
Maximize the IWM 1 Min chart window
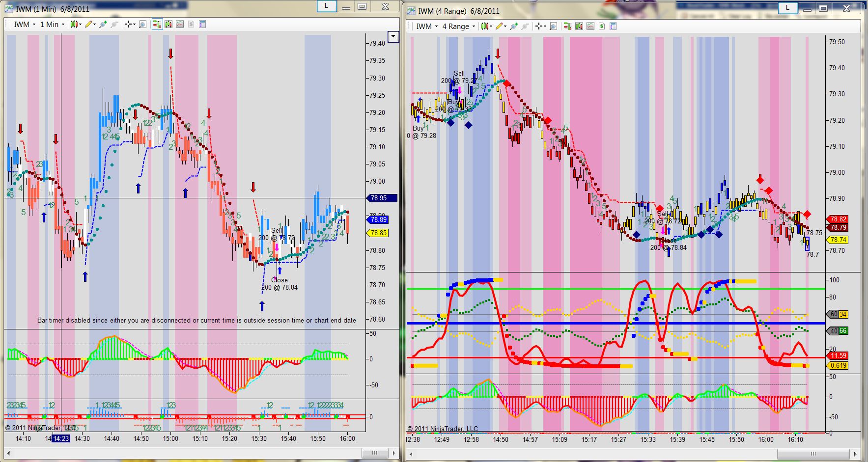tap(362, 6)
